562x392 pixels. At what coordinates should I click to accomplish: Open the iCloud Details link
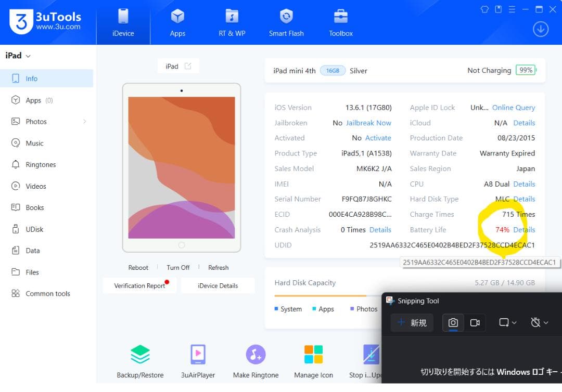524,123
